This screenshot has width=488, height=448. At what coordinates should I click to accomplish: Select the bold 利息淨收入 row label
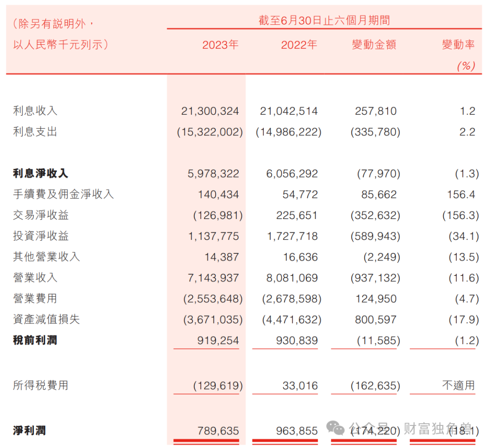[x=41, y=173]
